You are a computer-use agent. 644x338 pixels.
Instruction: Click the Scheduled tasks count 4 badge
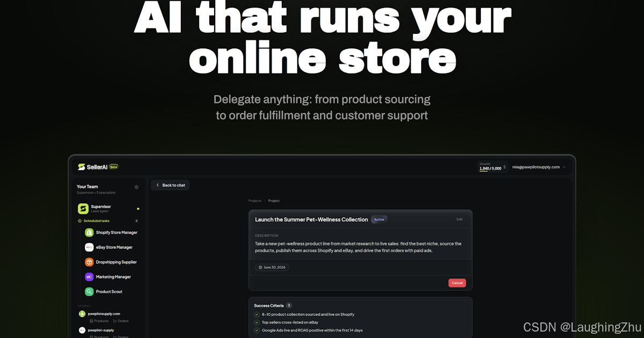point(136,221)
